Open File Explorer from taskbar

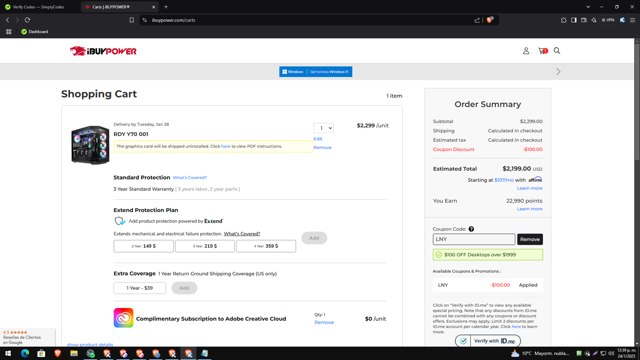(74, 353)
